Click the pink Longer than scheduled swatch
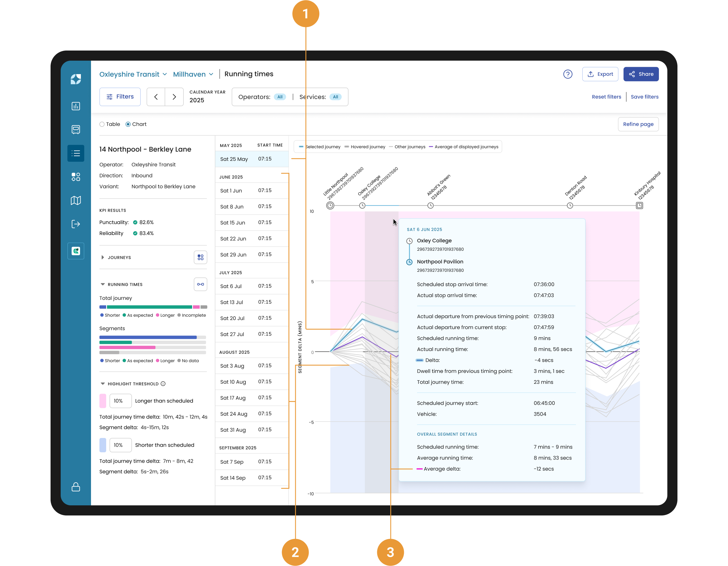This screenshot has height=566, width=728. pos(103,401)
